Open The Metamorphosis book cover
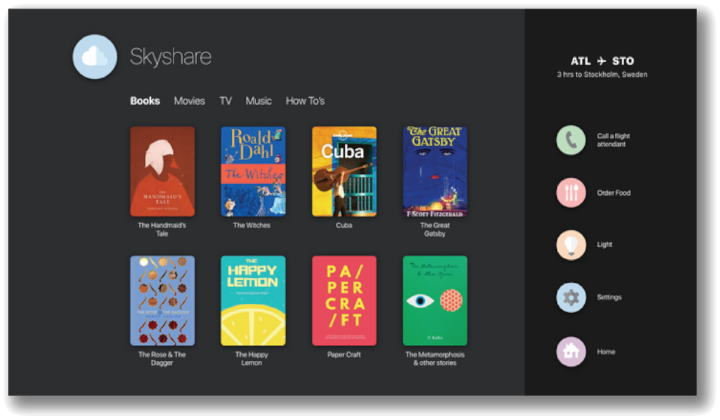 click(x=435, y=301)
